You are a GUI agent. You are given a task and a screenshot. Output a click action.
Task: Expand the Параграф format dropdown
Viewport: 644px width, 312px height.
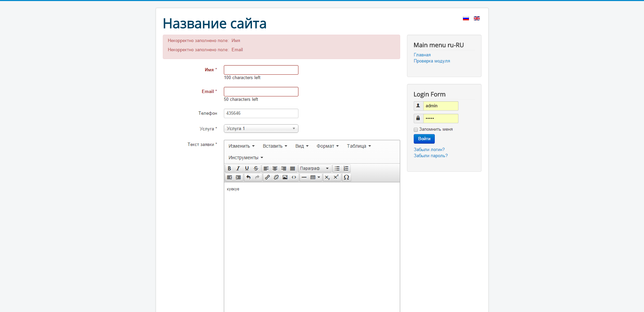click(314, 168)
